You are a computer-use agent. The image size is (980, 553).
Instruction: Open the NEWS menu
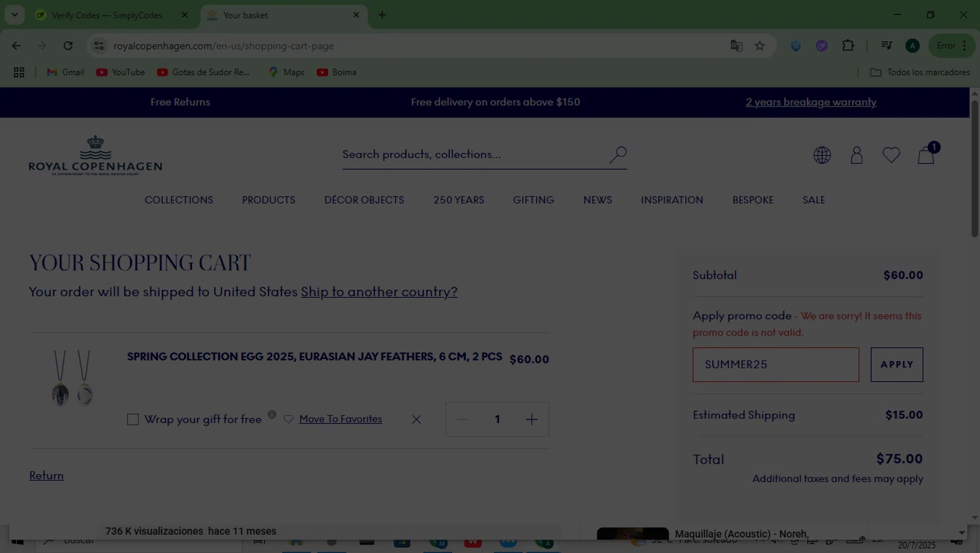[598, 200]
